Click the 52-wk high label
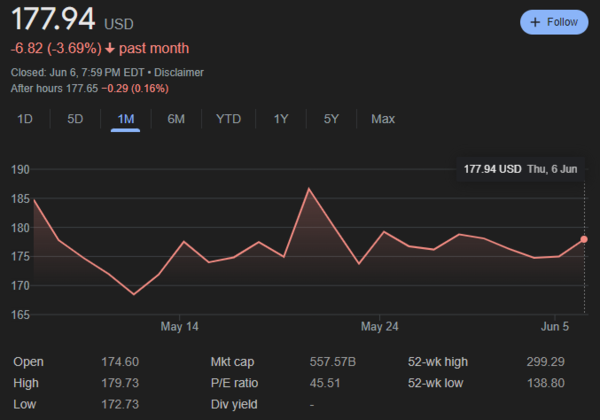Viewport: 600px width, 420px height. pos(439,361)
